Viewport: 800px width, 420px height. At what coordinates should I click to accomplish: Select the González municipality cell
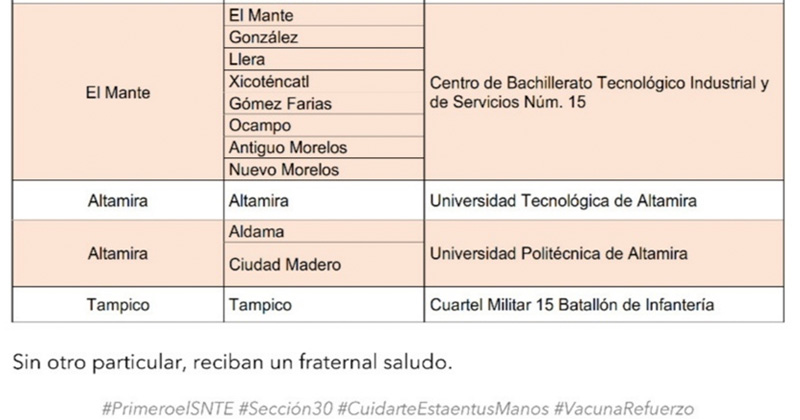tap(263, 38)
